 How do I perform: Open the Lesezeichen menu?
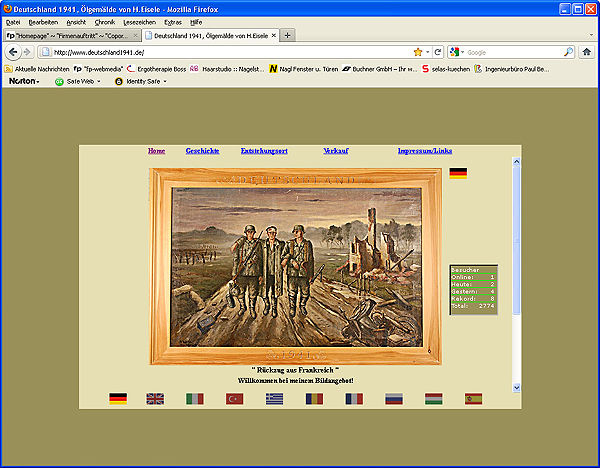[139, 21]
